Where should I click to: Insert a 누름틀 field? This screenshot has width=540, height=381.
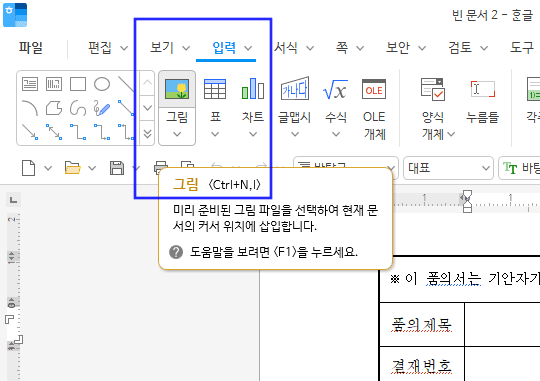[x=482, y=100]
